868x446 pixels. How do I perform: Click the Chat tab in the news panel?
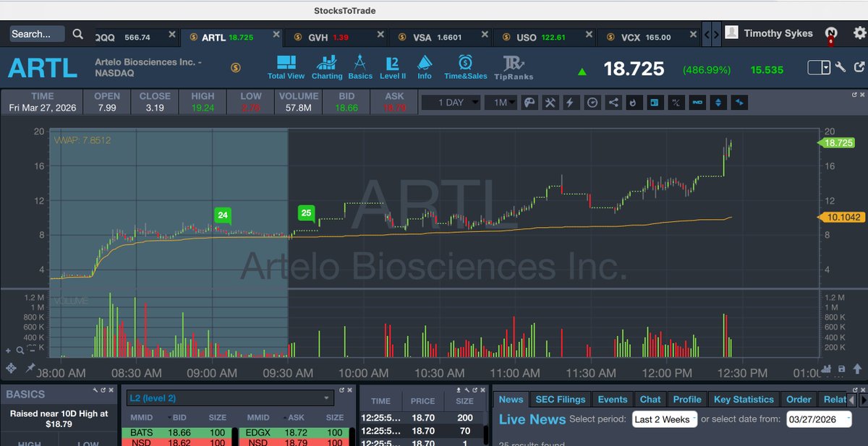coord(650,399)
